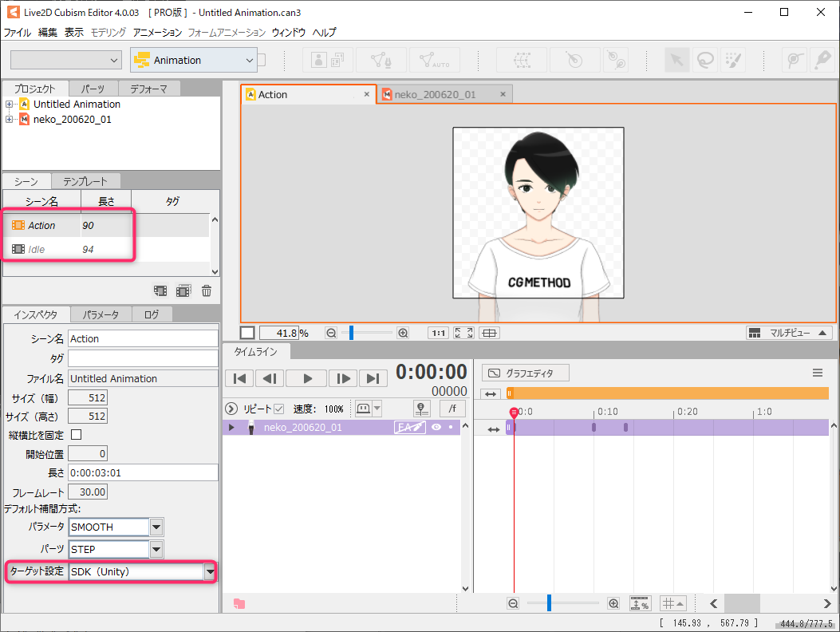Toggle visibility of neko_200620_01 track
The image size is (840, 632).
[x=436, y=428]
